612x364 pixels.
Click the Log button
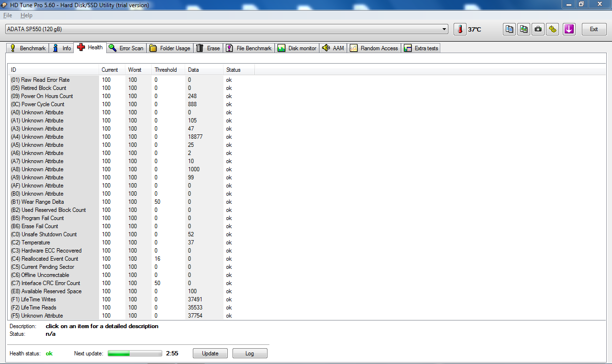[x=250, y=353]
